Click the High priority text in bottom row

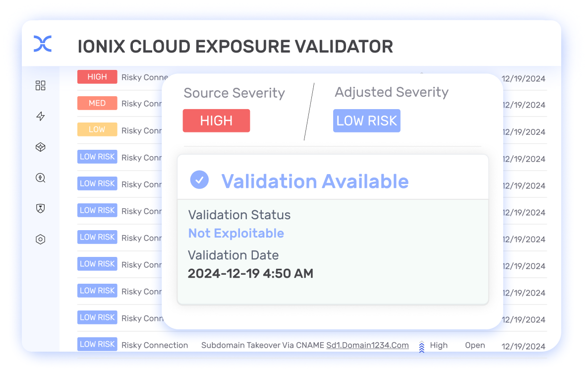(x=439, y=345)
